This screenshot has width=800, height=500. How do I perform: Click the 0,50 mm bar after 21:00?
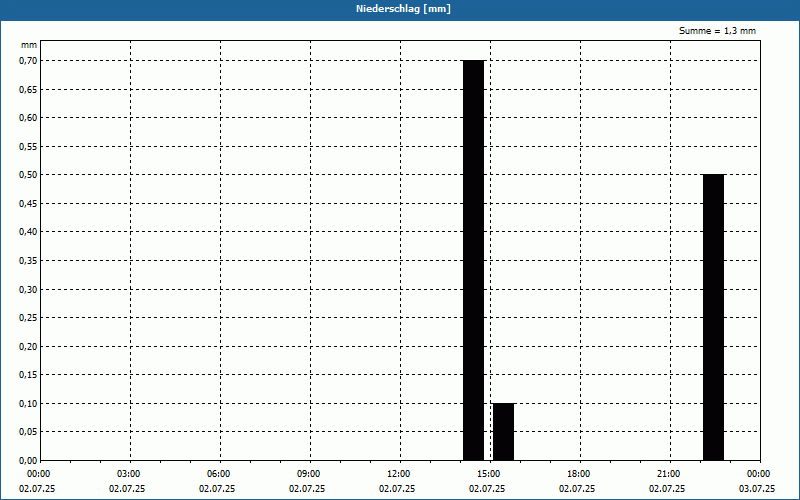pyautogui.click(x=713, y=317)
